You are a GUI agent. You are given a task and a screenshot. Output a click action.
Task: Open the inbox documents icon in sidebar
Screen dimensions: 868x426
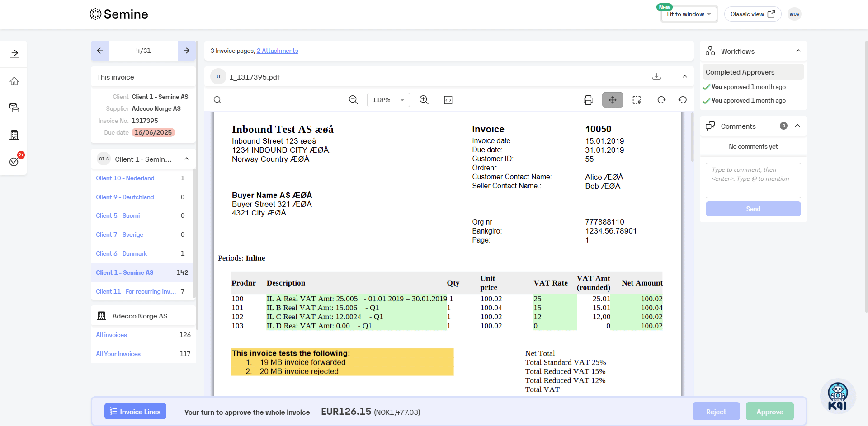tap(14, 108)
